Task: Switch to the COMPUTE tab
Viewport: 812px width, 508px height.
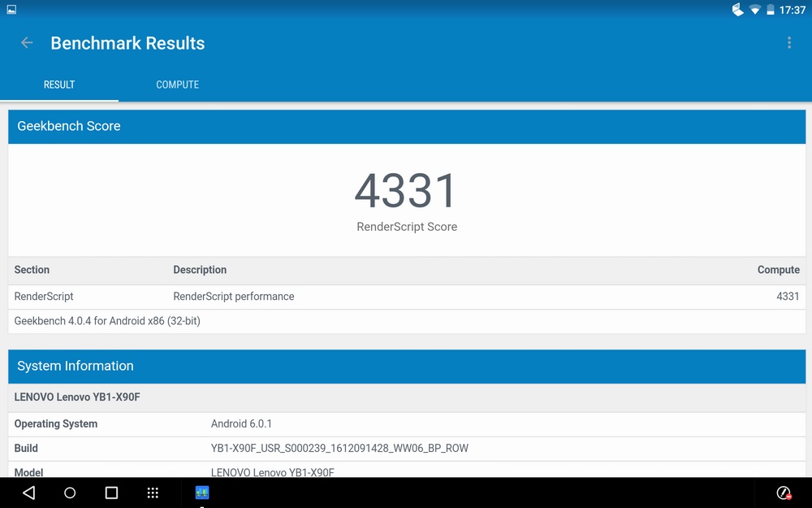Action: click(178, 85)
